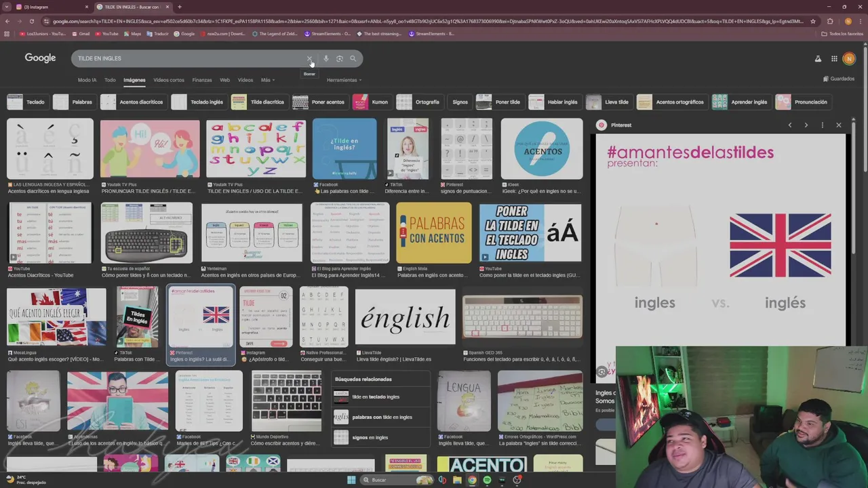Switch to the Modo IA tab
The image size is (868, 488).
click(87, 80)
